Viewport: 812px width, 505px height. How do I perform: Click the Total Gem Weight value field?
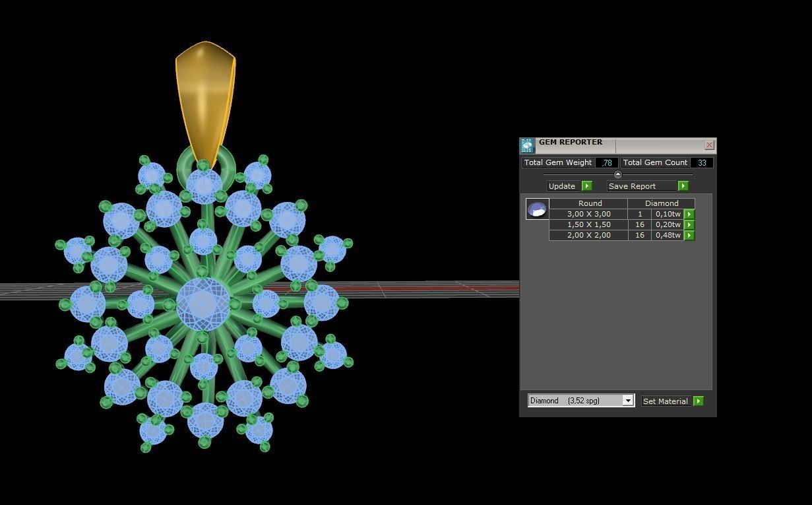[x=606, y=162]
